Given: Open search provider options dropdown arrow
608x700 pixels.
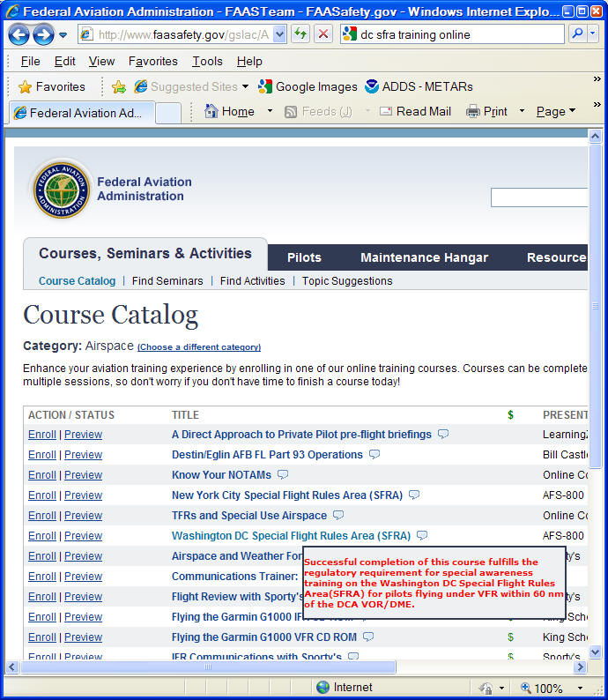Looking at the screenshot, I should click(x=593, y=34).
